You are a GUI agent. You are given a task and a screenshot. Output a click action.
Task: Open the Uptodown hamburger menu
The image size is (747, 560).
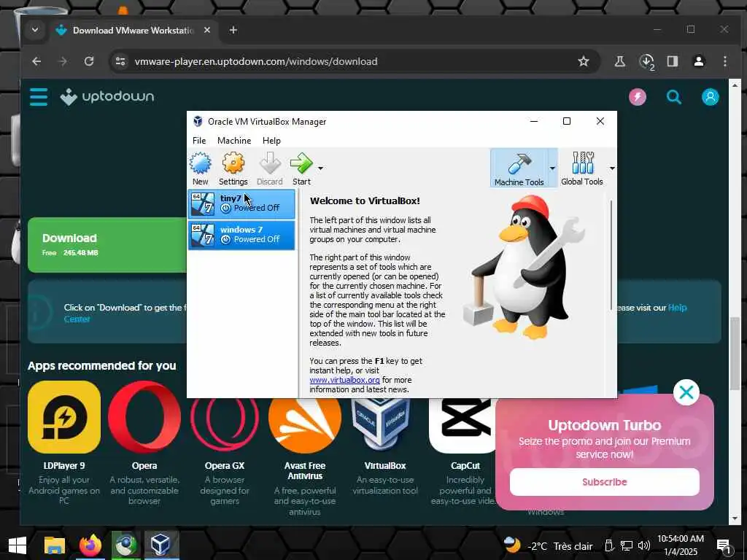pyautogui.click(x=39, y=97)
